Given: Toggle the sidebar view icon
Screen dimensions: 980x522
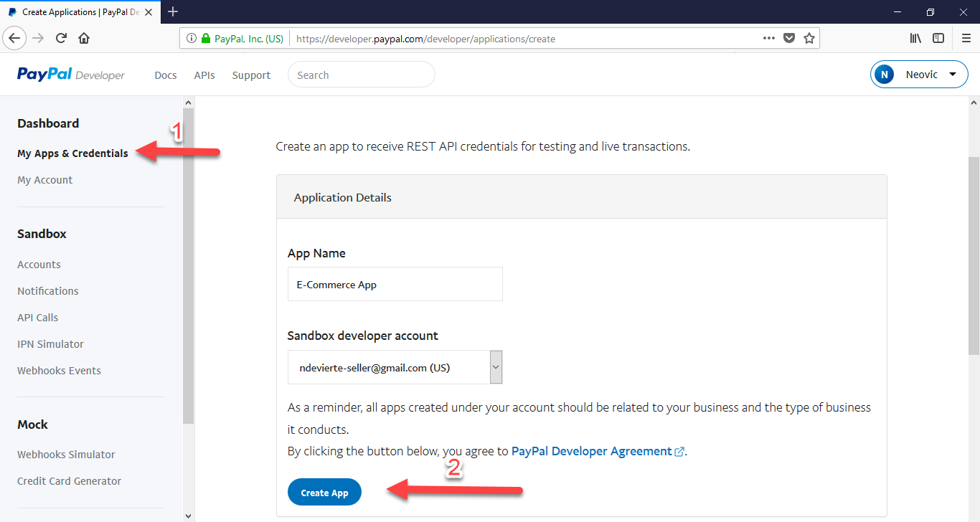Looking at the screenshot, I should coord(938,38).
